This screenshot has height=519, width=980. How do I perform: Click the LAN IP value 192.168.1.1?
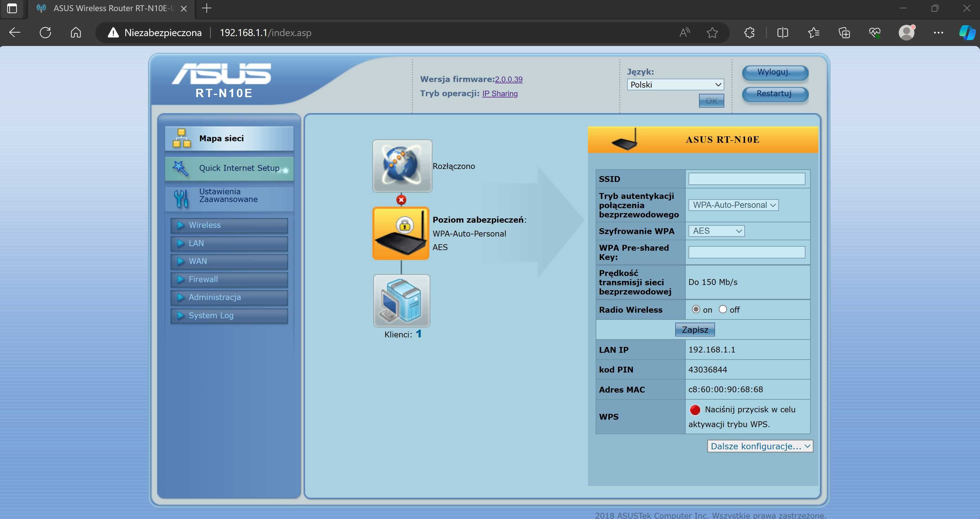click(x=711, y=350)
